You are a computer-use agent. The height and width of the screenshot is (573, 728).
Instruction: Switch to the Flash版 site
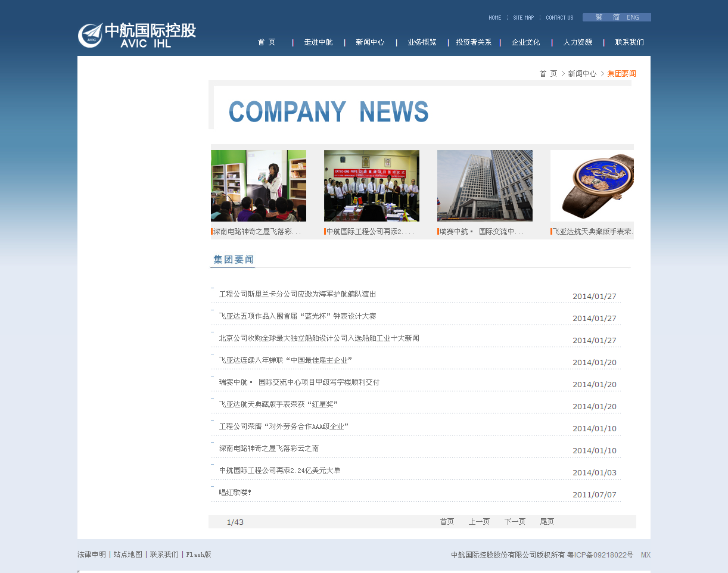(x=198, y=554)
